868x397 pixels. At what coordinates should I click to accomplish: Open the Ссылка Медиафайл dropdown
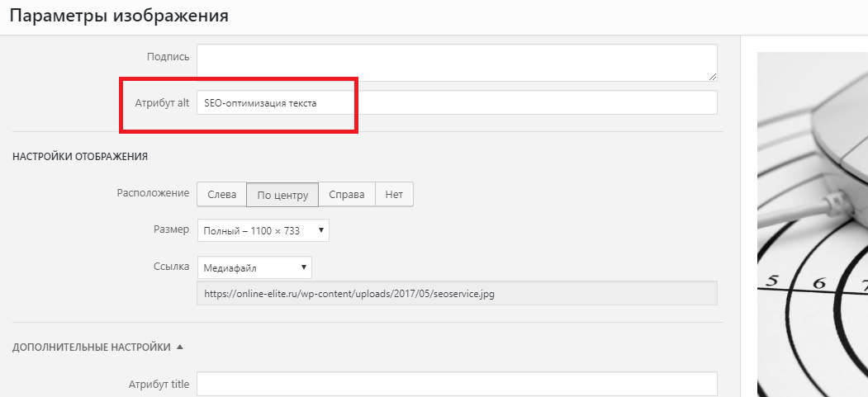click(x=254, y=267)
